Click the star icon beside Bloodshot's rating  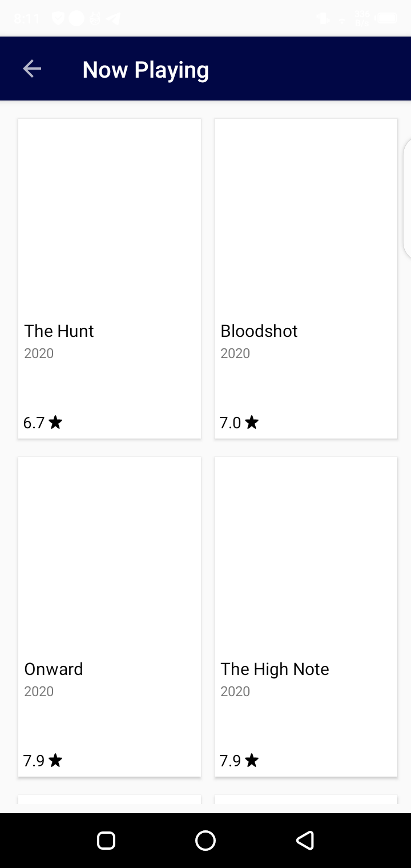pos(252,423)
